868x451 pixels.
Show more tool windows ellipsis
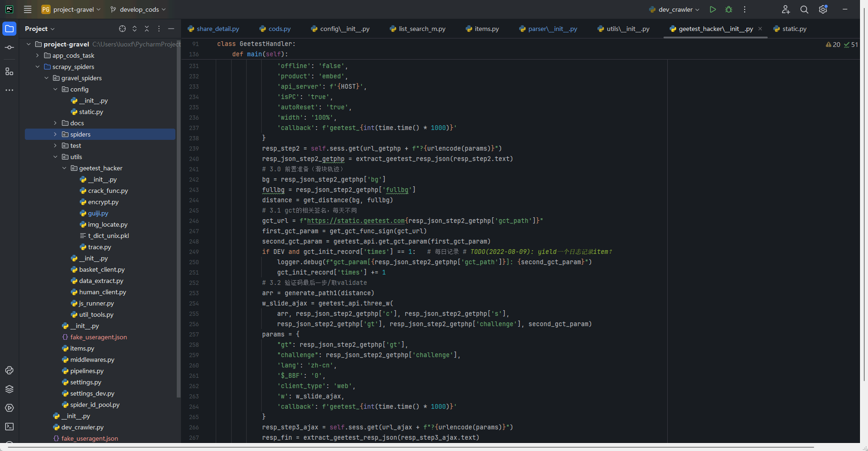coord(9,90)
